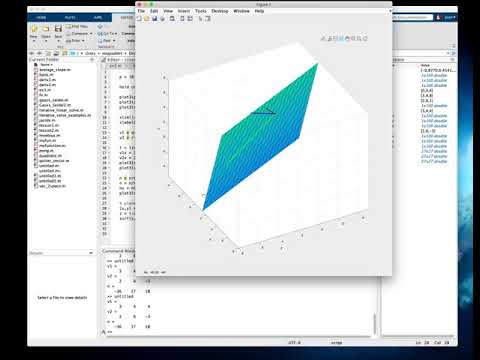Select Edit Plot arrow in figure toolbar
This screenshot has width=480, height=360.
(200, 19)
